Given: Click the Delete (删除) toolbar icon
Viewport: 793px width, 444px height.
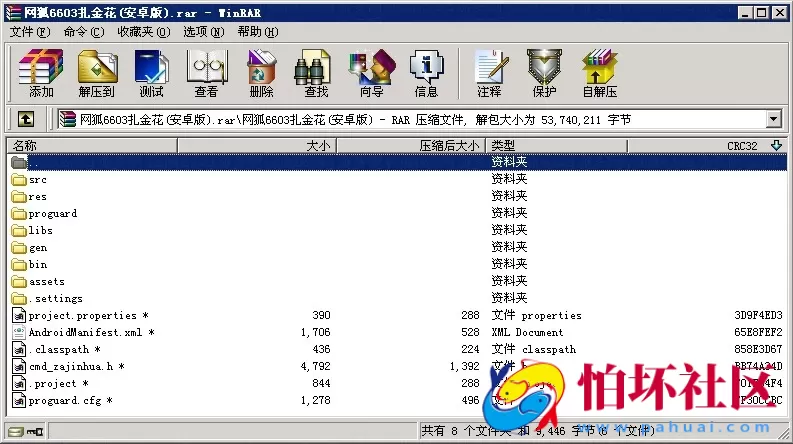Looking at the screenshot, I should 261,73.
